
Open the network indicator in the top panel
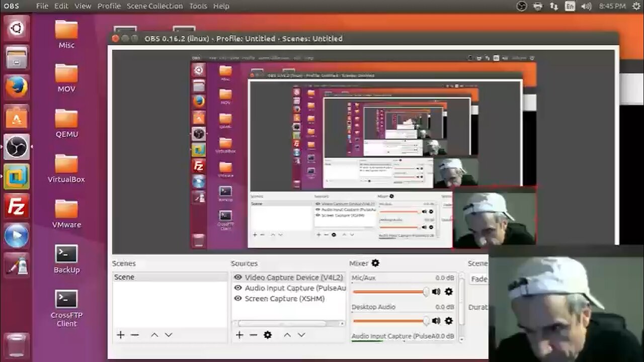pos(554,6)
